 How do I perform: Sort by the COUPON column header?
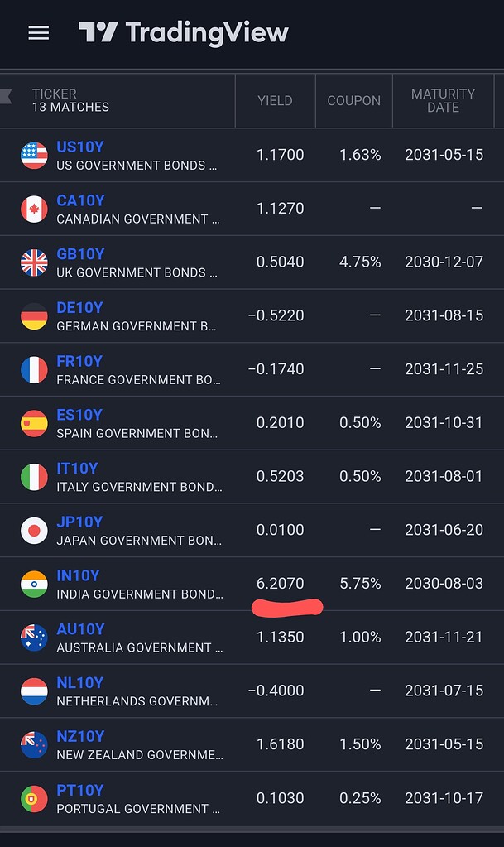coord(353,100)
